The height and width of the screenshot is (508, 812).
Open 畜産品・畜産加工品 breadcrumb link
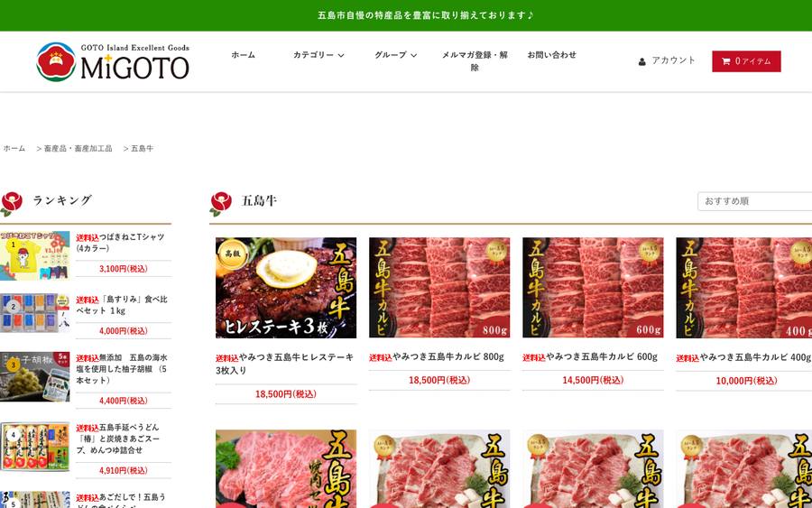[x=78, y=149]
